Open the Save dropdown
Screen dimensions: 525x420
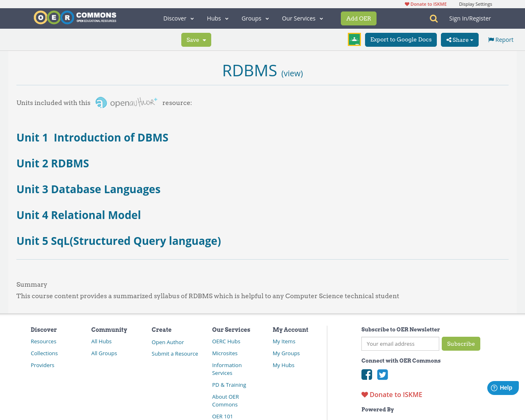pyautogui.click(x=196, y=39)
